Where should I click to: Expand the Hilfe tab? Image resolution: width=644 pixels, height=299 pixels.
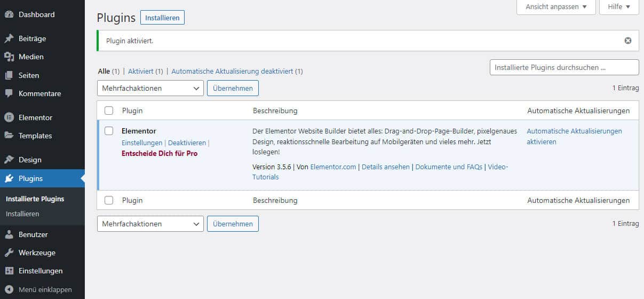click(x=619, y=7)
